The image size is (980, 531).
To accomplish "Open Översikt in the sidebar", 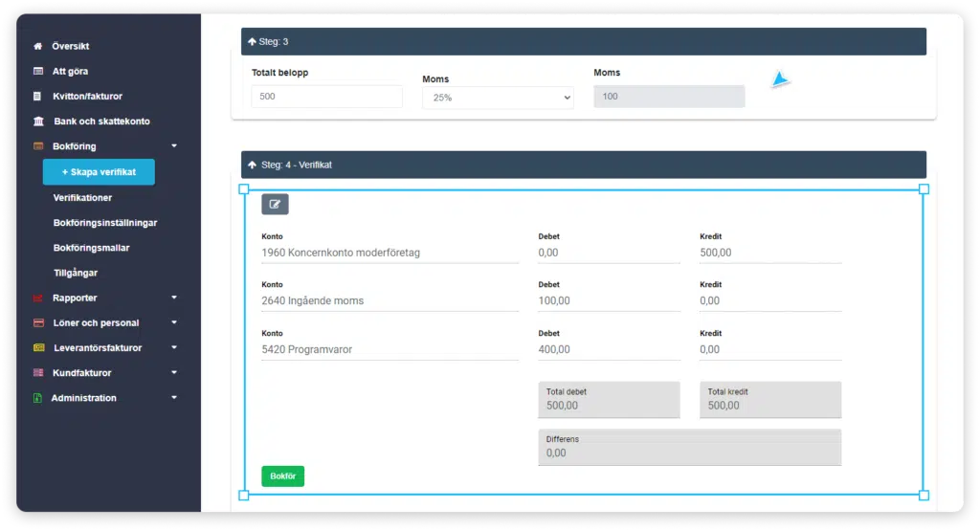I will coord(70,46).
